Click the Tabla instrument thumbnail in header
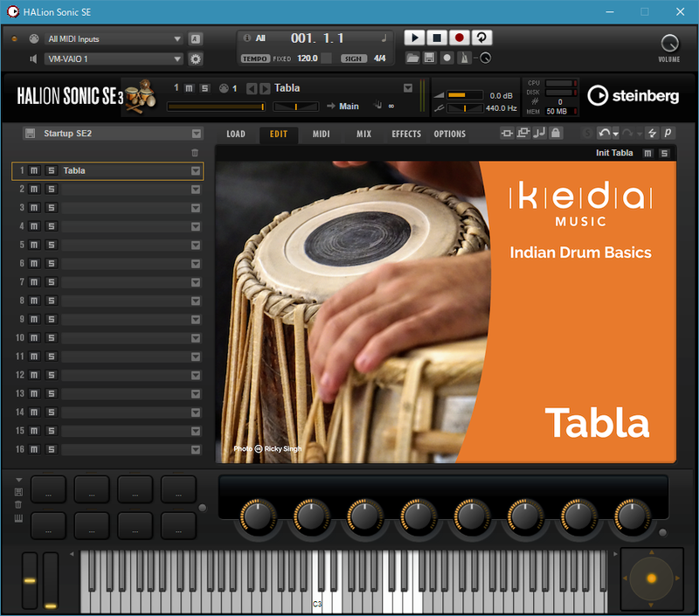Viewport: 699px width, 616px height. 140,96
